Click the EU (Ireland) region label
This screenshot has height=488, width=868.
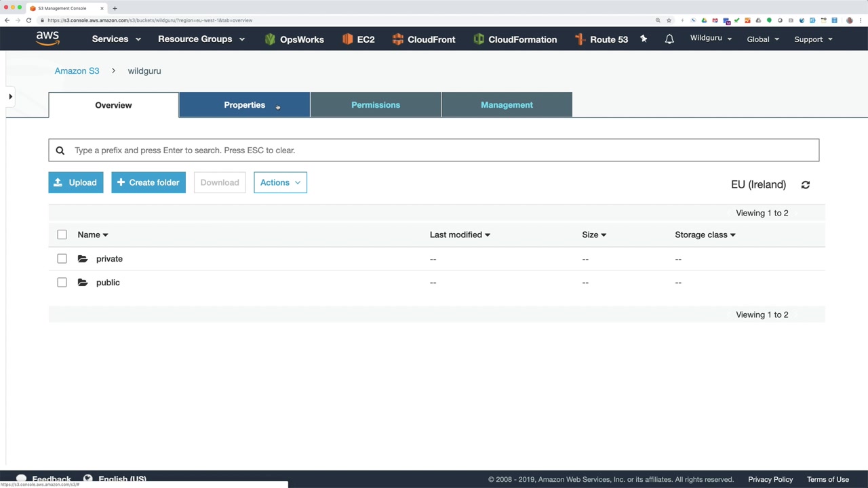758,184
